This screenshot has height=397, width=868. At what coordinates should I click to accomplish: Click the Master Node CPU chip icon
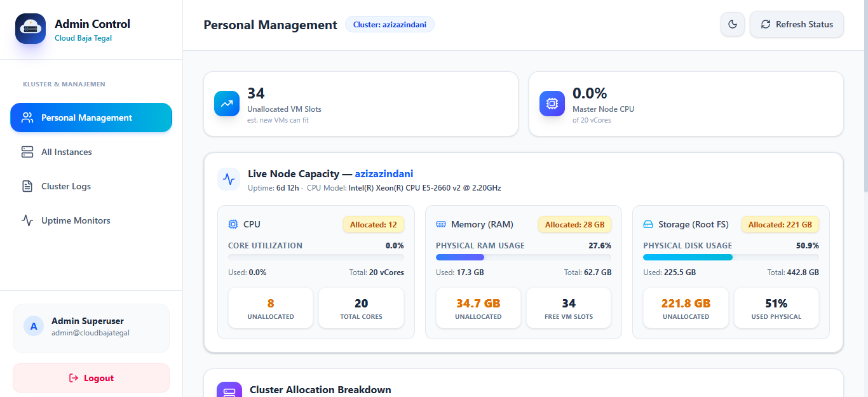(x=552, y=104)
